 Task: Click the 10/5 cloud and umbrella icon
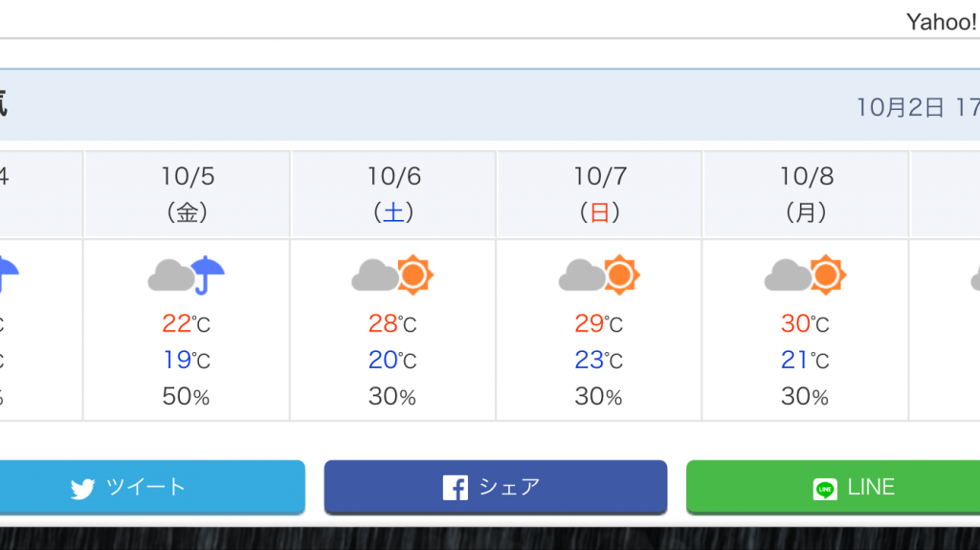(x=187, y=275)
